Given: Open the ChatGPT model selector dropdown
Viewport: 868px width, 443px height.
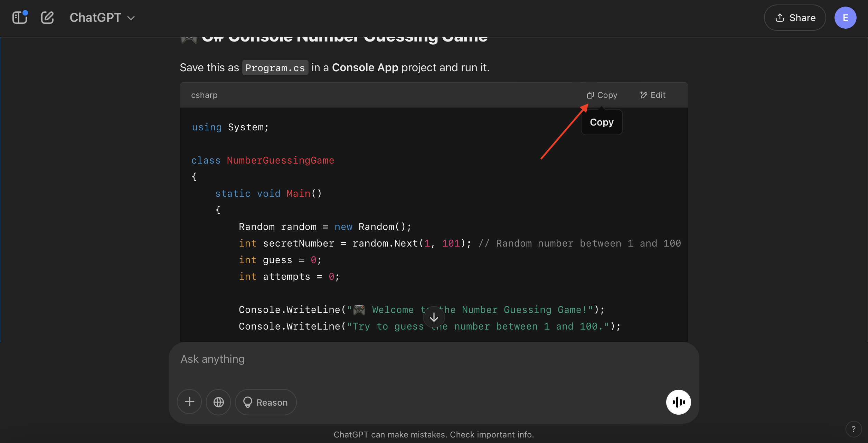Looking at the screenshot, I should [x=102, y=18].
